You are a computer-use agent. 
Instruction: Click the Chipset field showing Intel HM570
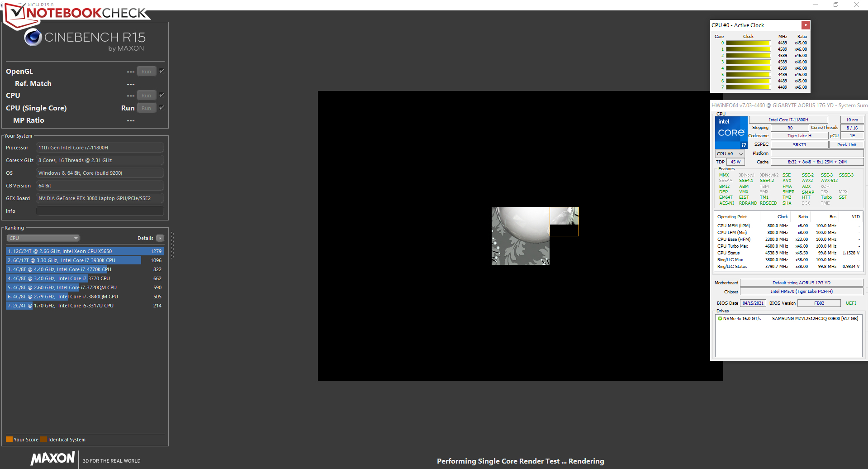point(802,292)
